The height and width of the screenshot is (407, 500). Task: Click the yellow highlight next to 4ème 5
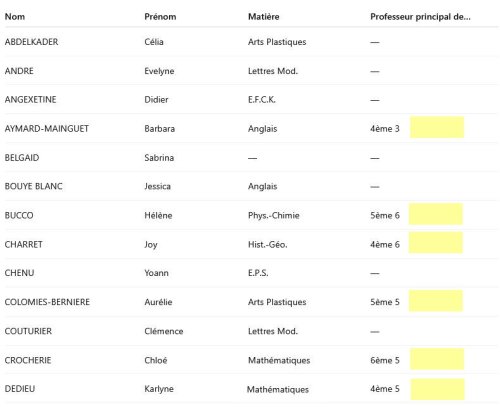point(437,389)
